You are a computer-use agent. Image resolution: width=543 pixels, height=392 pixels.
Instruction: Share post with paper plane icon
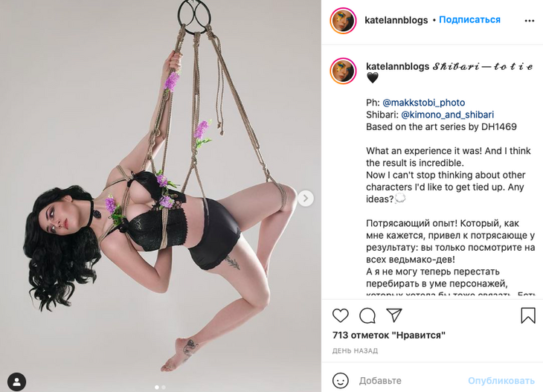click(x=395, y=315)
